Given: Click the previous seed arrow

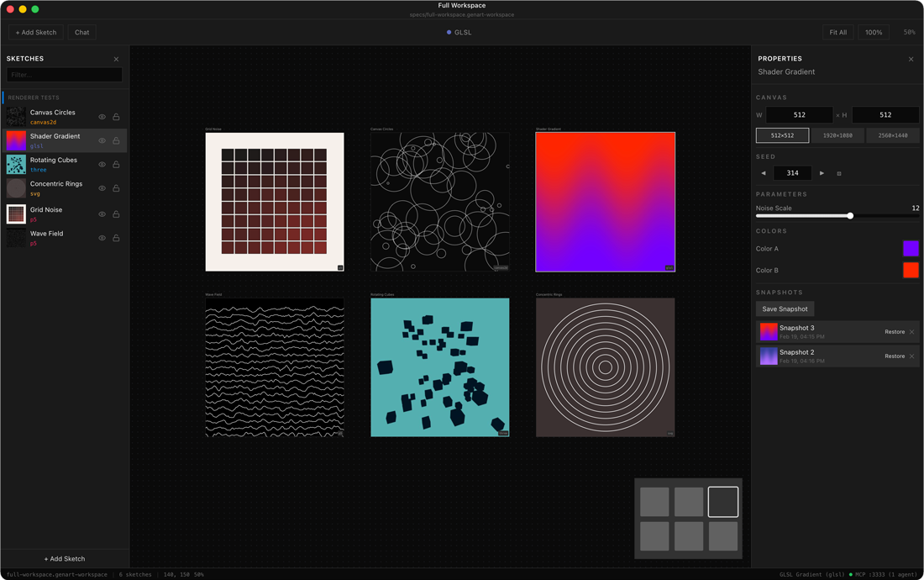Looking at the screenshot, I should pyautogui.click(x=764, y=172).
